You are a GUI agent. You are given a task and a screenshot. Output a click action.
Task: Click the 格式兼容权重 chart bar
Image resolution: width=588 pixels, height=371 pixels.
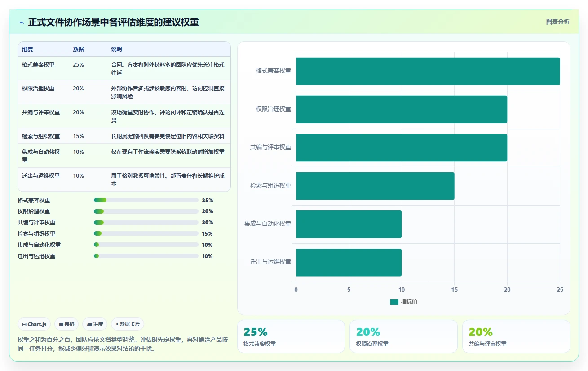[x=428, y=71]
